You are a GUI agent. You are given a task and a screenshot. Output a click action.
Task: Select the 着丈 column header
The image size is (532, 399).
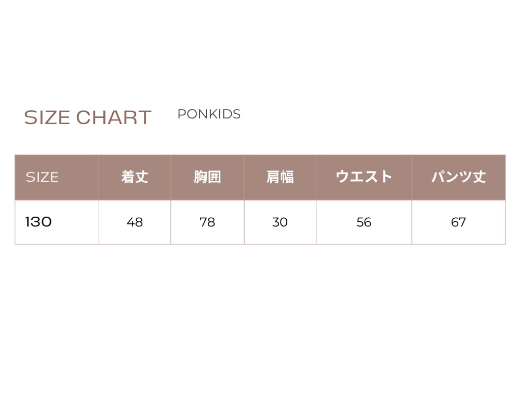click(135, 177)
